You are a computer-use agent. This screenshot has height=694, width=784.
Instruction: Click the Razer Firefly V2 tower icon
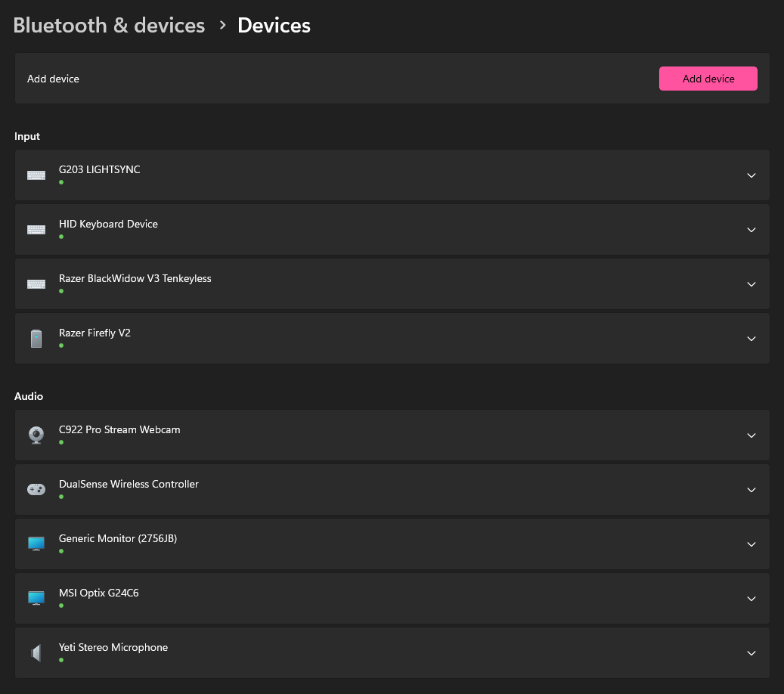[36, 339]
